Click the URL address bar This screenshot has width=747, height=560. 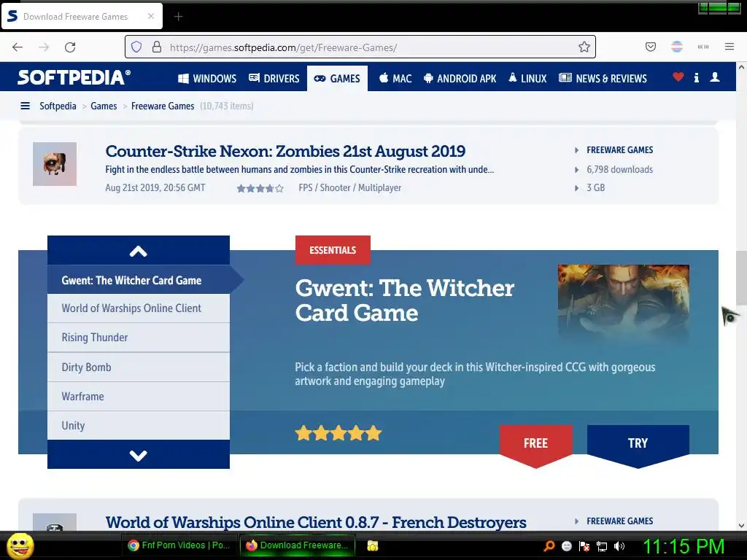[x=360, y=47]
